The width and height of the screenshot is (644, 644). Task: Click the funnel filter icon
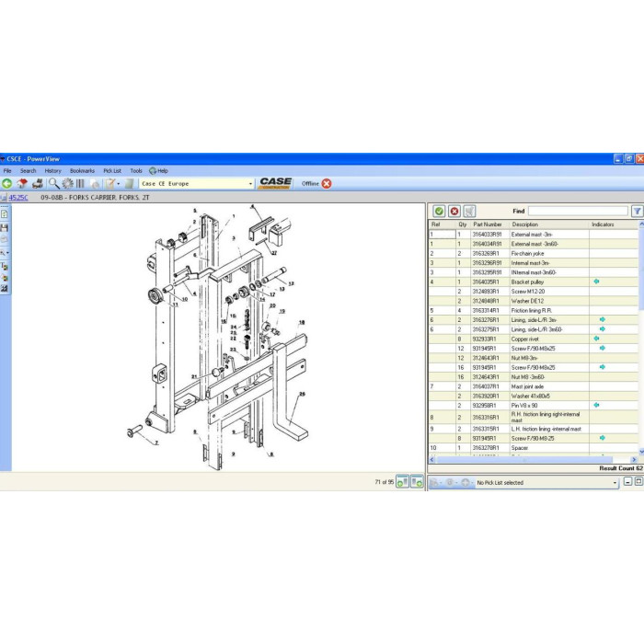pyautogui.click(x=637, y=211)
